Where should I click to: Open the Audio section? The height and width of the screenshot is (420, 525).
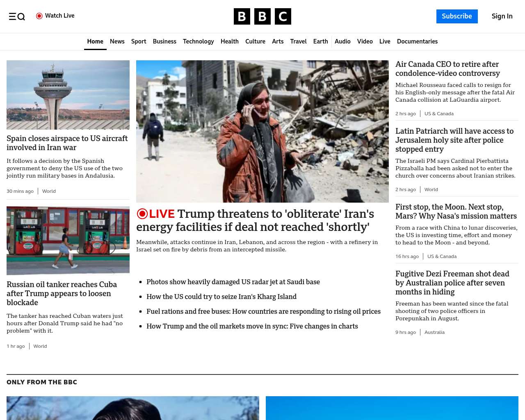(x=342, y=41)
